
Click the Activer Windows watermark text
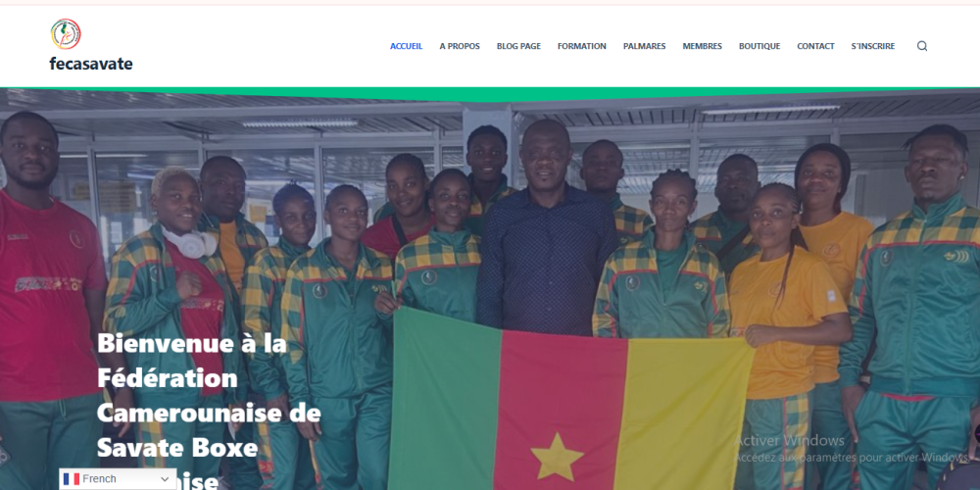(789, 441)
